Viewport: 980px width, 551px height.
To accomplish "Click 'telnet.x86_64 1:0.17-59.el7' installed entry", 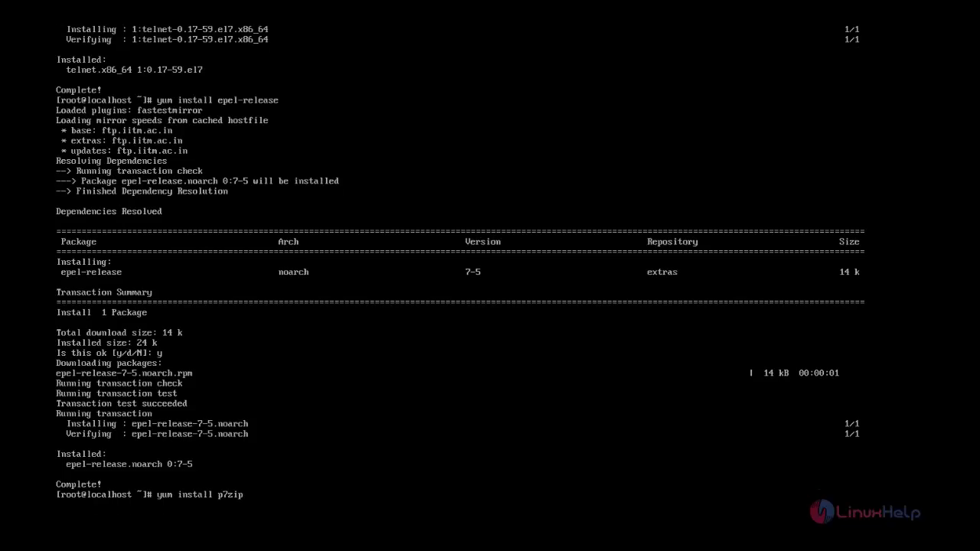I will click(x=135, y=70).
